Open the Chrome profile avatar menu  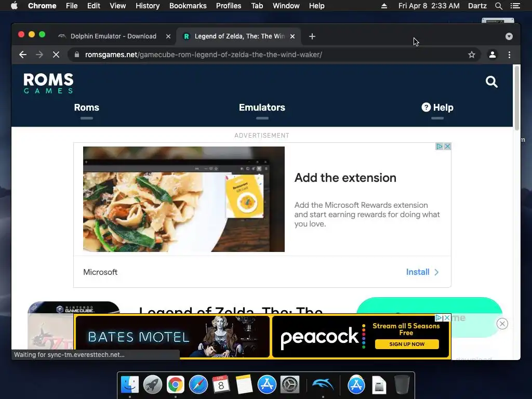493,55
